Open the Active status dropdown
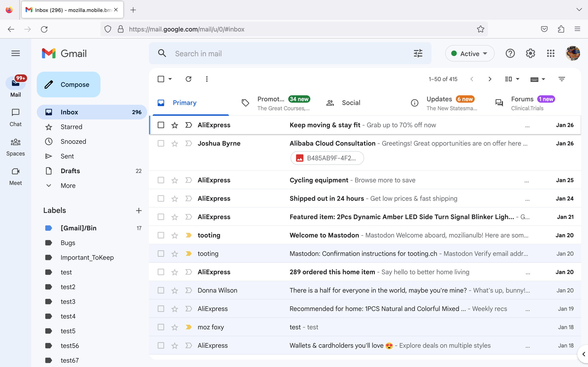Viewport: 588px width, 367px height. [x=469, y=54]
